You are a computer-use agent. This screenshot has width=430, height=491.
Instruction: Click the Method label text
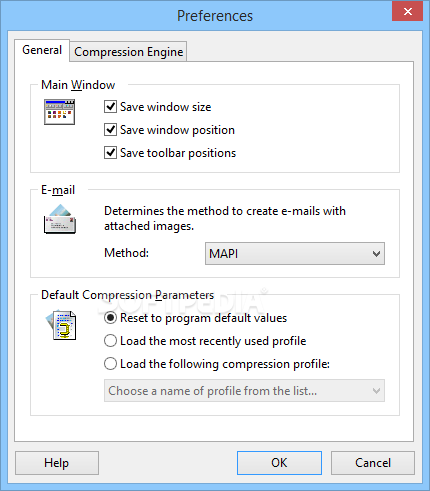[126, 253]
